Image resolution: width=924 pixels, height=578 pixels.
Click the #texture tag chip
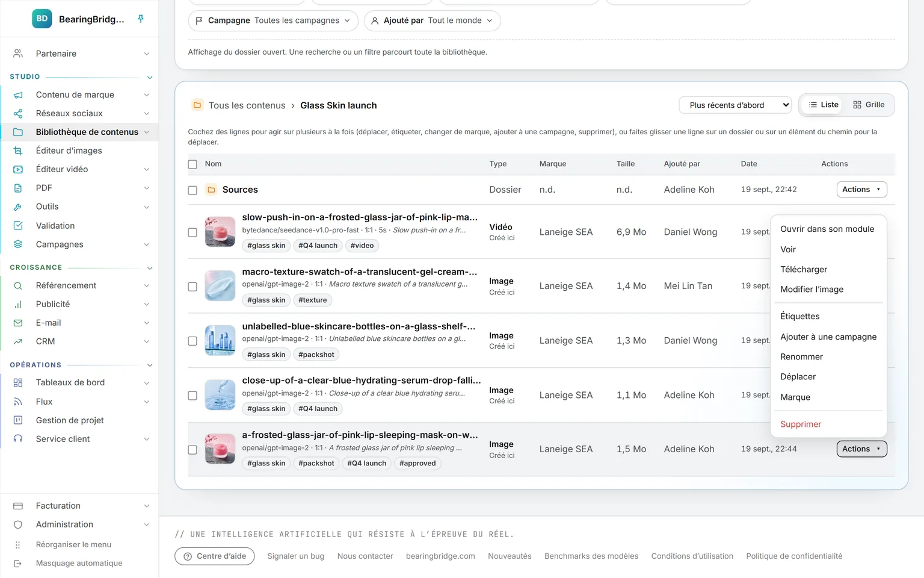coord(313,300)
